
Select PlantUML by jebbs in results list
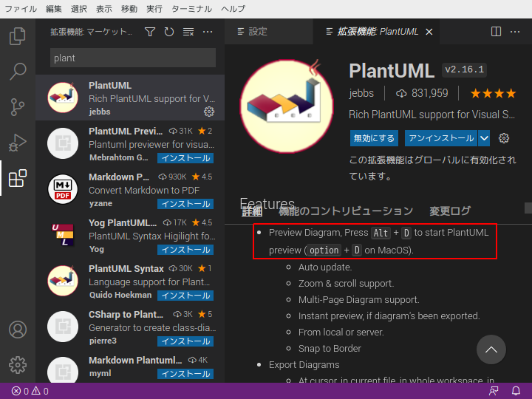click(130, 98)
